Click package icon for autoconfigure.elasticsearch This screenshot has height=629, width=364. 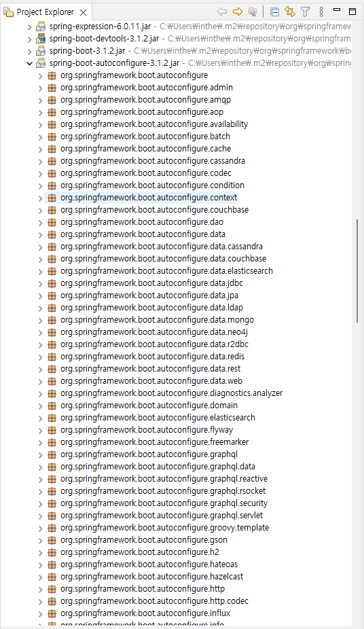(x=52, y=418)
